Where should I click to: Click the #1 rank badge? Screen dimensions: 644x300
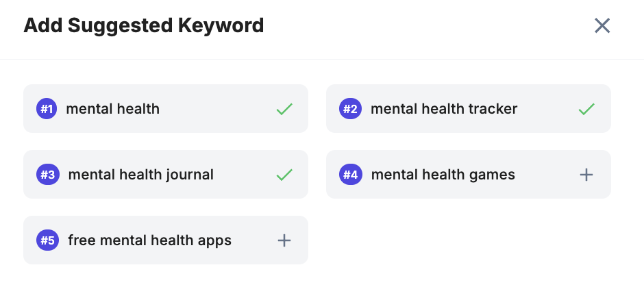pos(47,109)
